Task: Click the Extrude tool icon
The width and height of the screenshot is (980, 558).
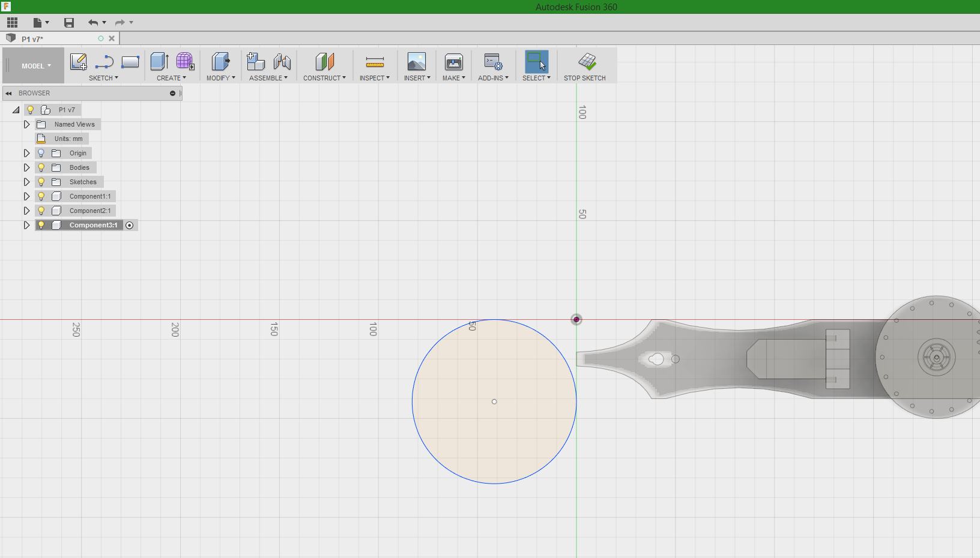Action: (x=159, y=61)
